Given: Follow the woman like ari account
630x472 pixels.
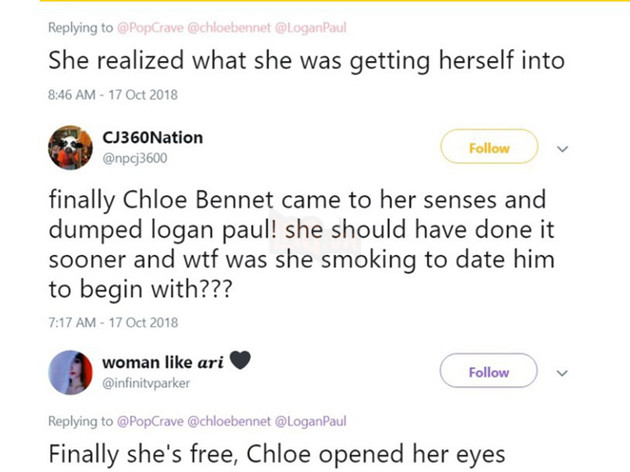Looking at the screenshot, I should click(489, 372).
